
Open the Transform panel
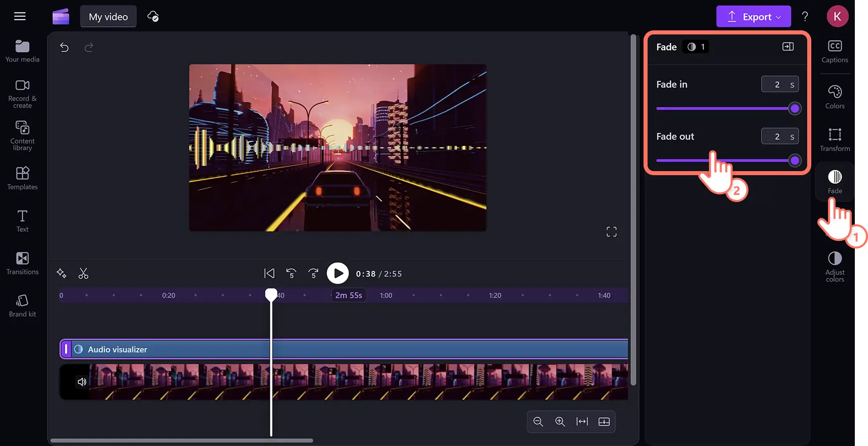click(x=835, y=140)
